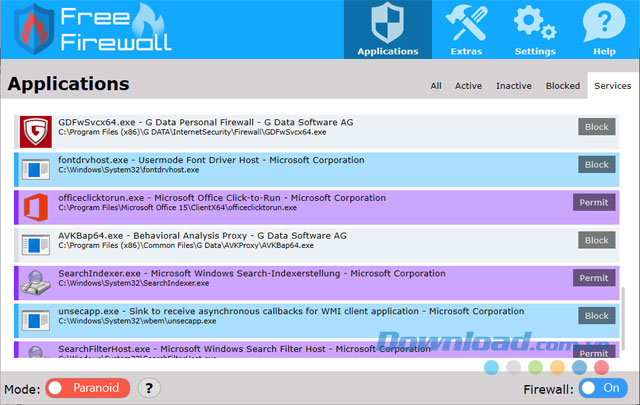Click the unsecapp.exe application icon

click(x=36, y=320)
